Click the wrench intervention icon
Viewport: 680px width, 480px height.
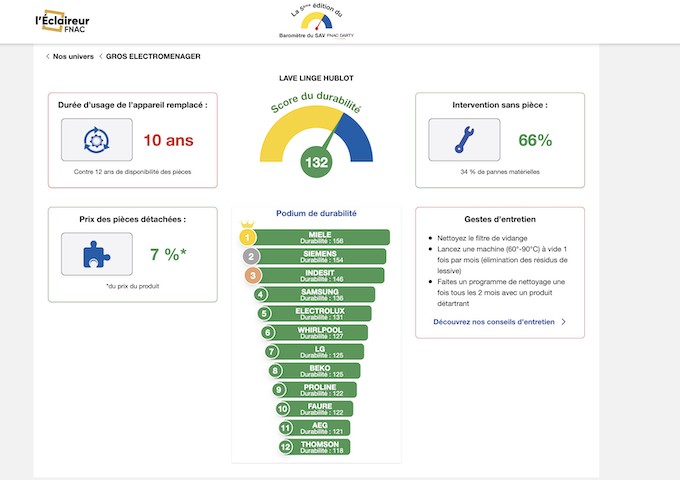[464, 140]
